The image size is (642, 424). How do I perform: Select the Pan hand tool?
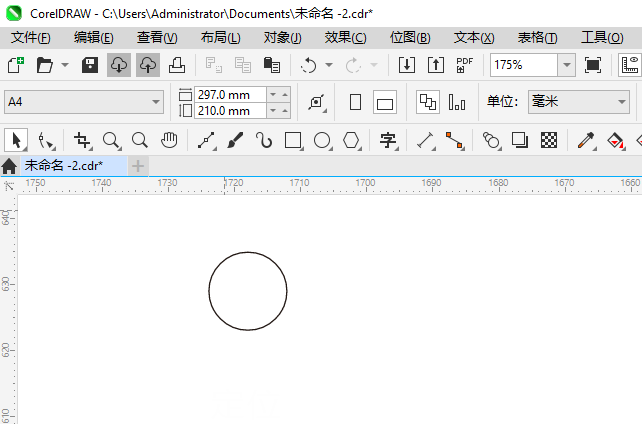pos(169,140)
